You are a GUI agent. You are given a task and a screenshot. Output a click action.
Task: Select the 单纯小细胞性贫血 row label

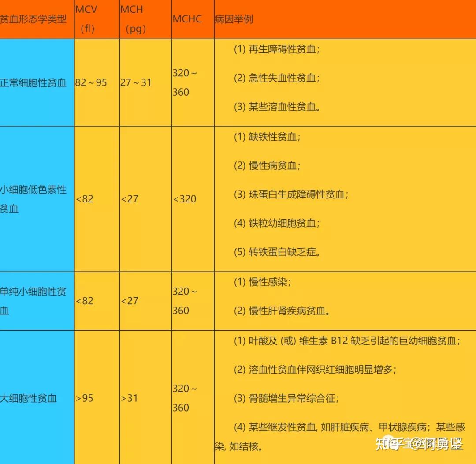coord(33,301)
